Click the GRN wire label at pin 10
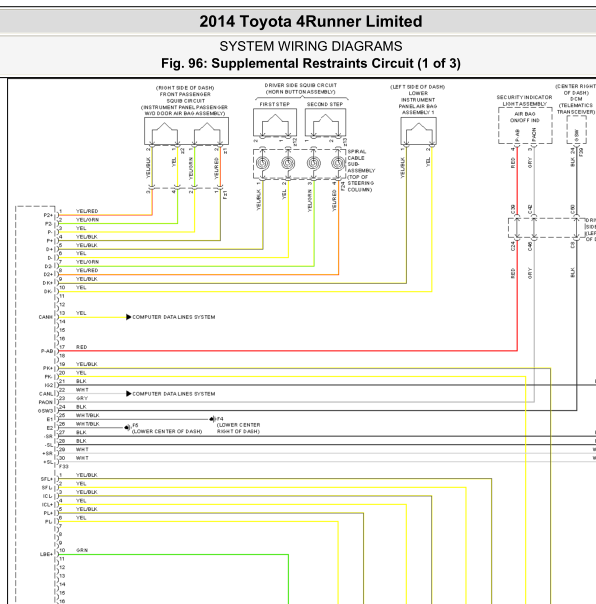 (x=82, y=550)
